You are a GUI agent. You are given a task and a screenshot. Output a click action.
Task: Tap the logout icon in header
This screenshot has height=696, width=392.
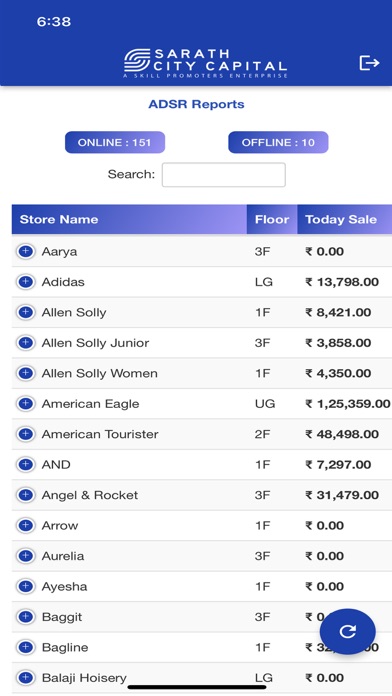369,63
